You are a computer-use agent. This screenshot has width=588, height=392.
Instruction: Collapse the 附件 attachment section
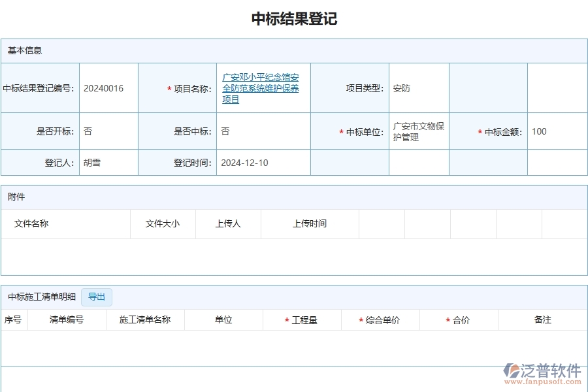pyautogui.click(x=18, y=197)
